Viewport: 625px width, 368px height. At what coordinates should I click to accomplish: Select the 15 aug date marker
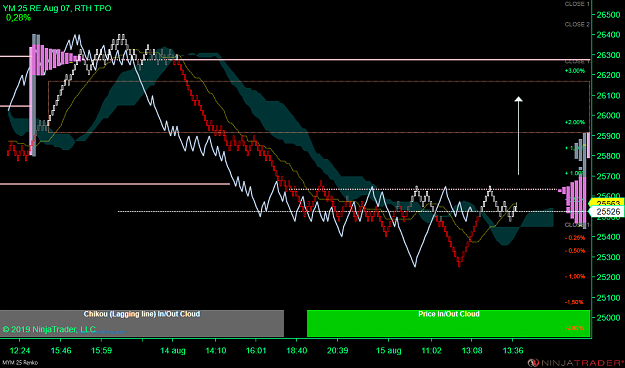pyautogui.click(x=389, y=350)
